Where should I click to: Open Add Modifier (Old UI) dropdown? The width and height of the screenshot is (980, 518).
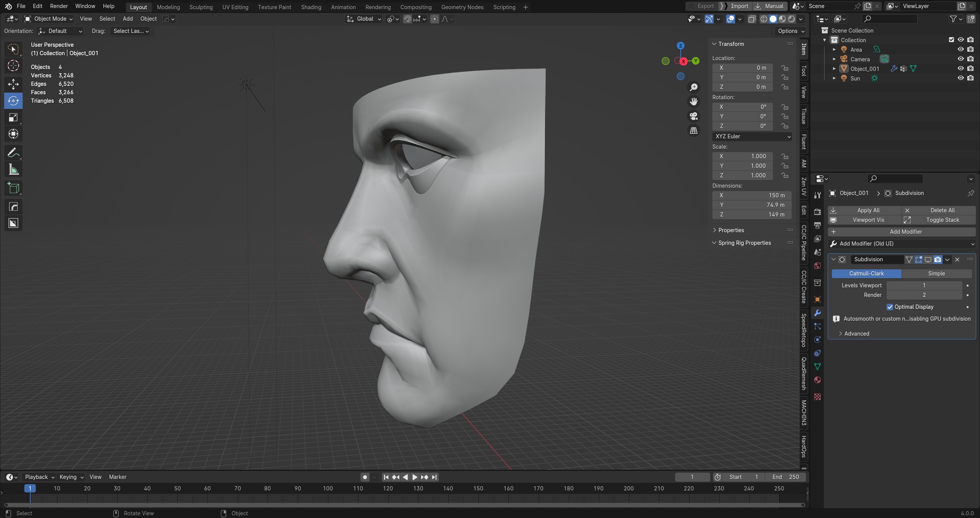tap(902, 244)
